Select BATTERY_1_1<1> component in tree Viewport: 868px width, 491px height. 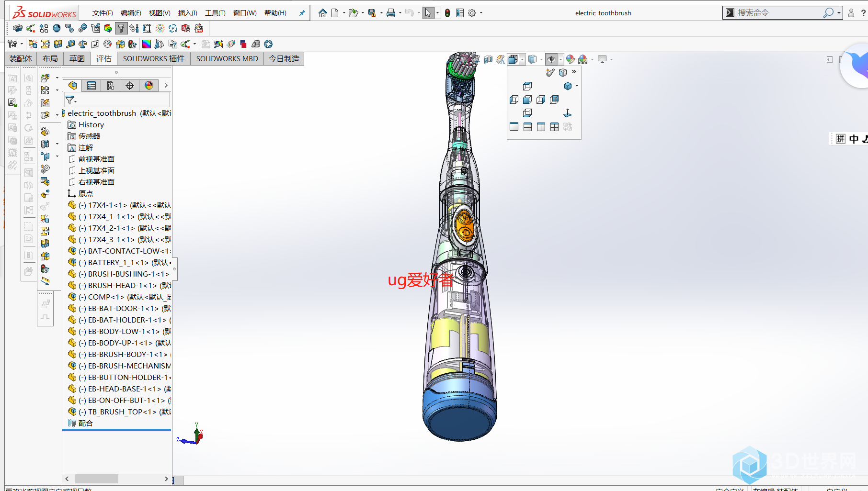click(x=120, y=262)
